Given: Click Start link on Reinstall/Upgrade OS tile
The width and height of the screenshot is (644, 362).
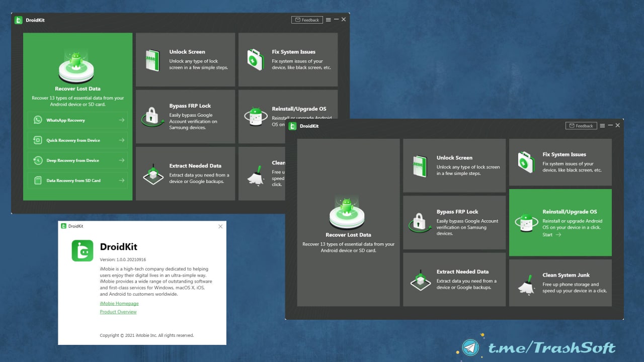Looking at the screenshot, I should pyautogui.click(x=552, y=235).
